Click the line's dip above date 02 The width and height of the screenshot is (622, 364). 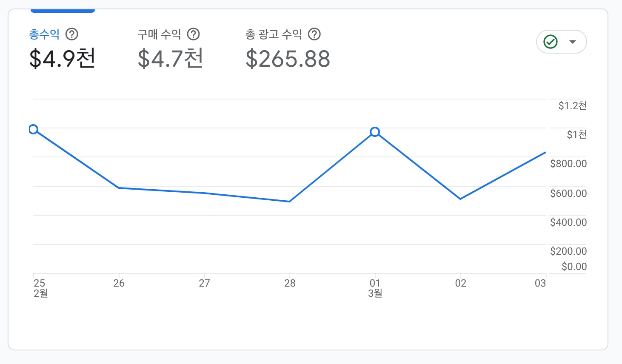tap(460, 199)
